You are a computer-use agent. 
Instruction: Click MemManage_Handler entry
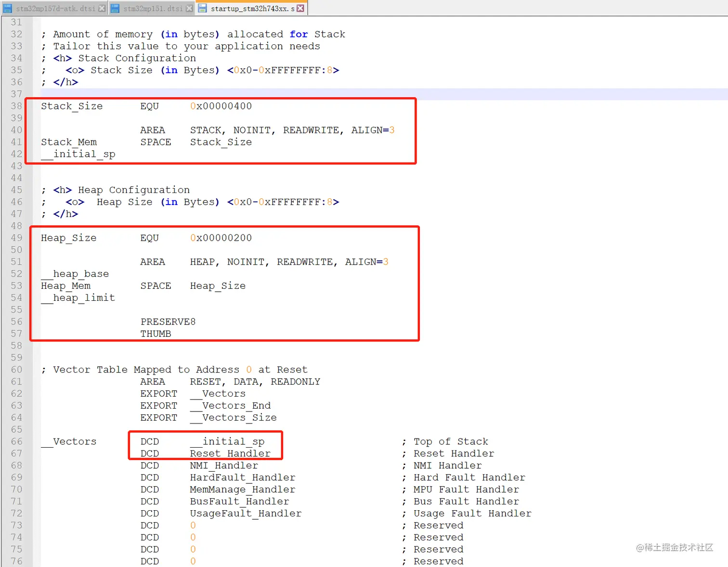coord(243,490)
